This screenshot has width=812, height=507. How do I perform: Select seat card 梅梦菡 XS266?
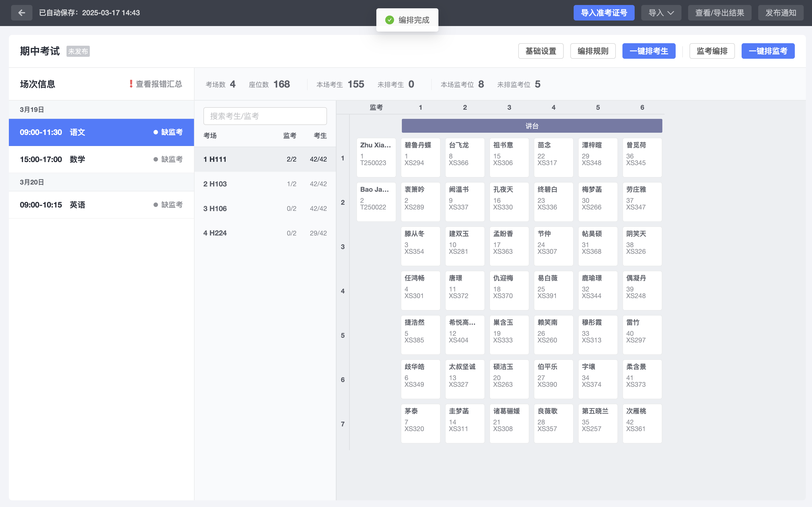(x=598, y=202)
